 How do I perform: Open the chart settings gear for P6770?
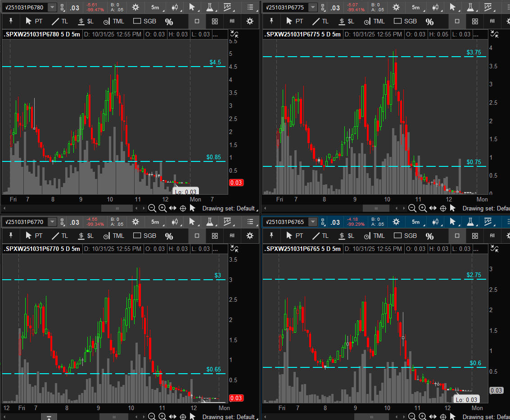pyautogui.click(x=135, y=222)
